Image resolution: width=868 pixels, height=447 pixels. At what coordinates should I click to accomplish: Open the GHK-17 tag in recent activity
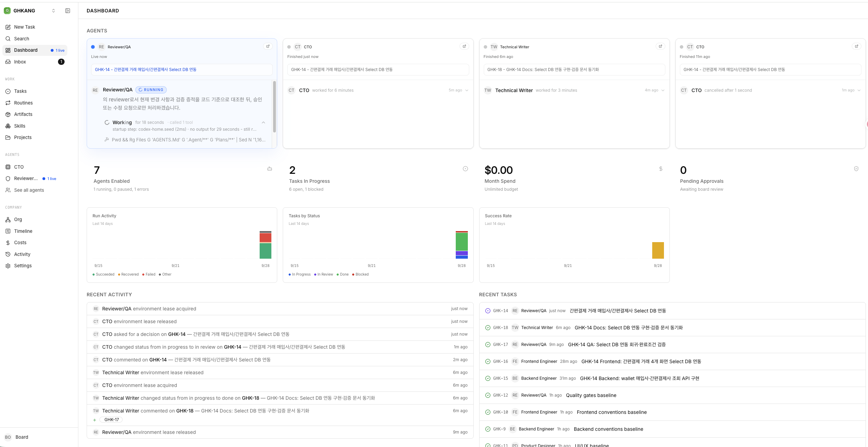(111, 420)
